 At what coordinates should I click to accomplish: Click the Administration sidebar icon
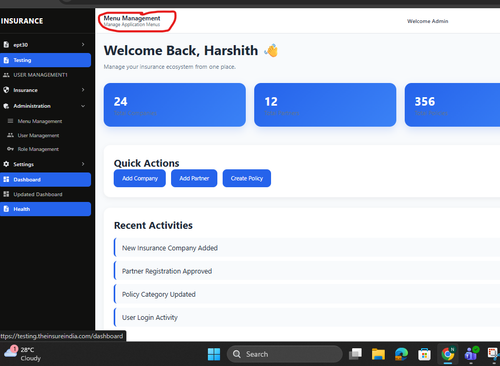coord(6,106)
